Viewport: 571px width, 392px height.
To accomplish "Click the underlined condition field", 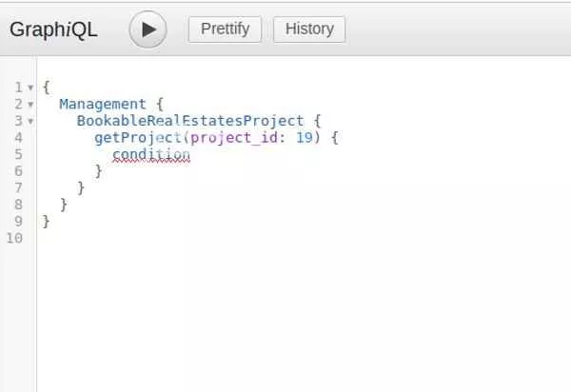I will click(151, 155).
